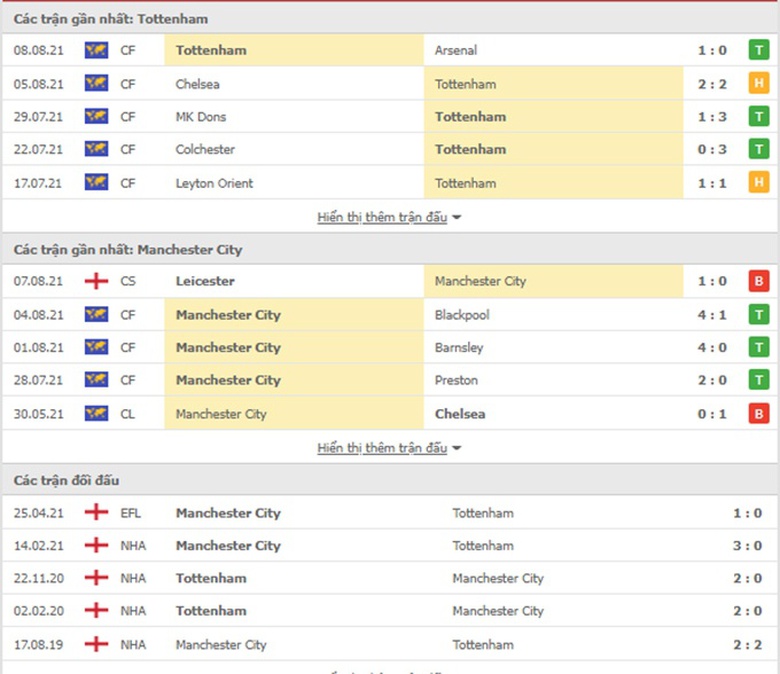780x674 pixels.
Task: Click the England flag on 25.04.21 EFL row
Action: click(x=96, y=513)
